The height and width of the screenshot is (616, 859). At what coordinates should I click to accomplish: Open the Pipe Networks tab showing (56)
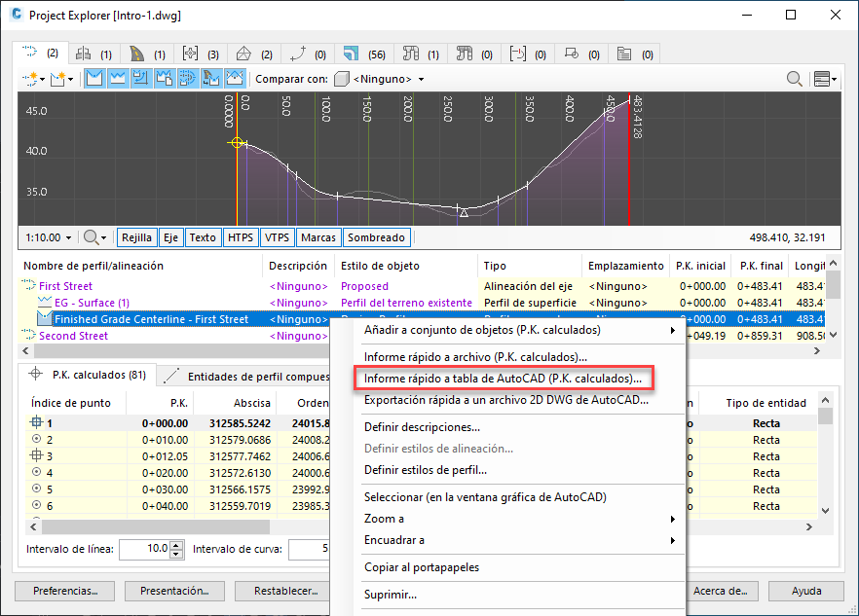pos(362,53)
